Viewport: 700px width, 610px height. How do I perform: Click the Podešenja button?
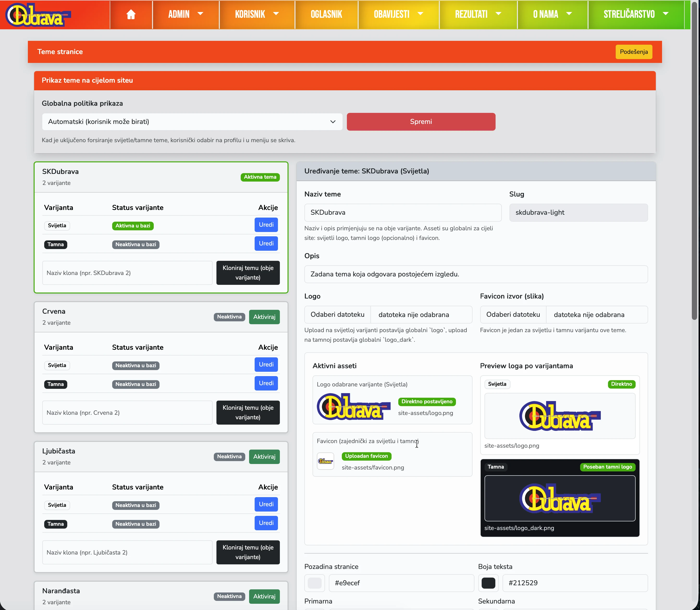pyautogui.click(x=633, y=52)
